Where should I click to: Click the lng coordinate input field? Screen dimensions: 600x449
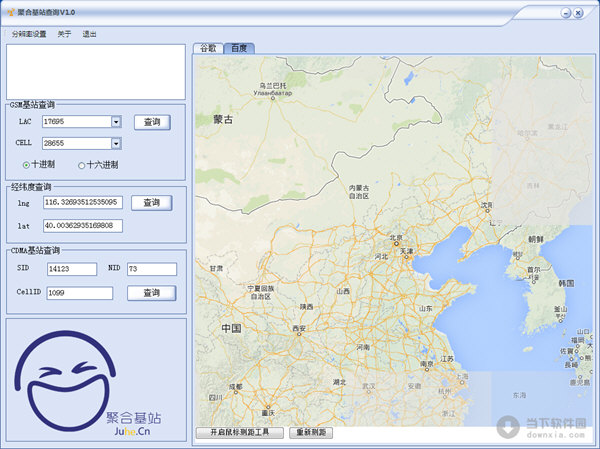[82, 202]
